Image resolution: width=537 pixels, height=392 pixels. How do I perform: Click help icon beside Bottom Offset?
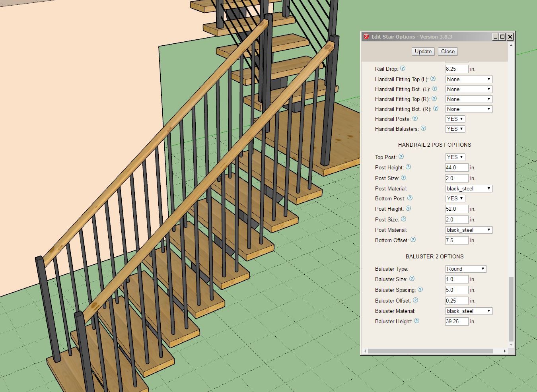(413, 240)
